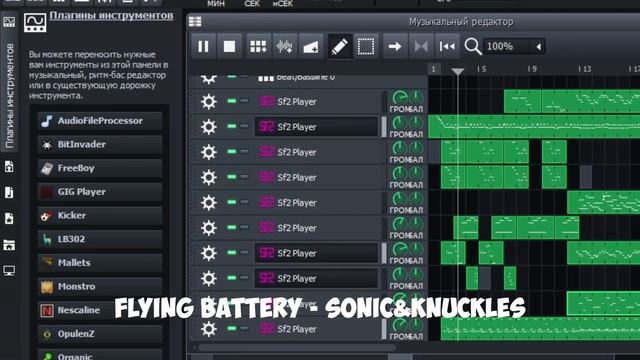The width and height of the screenshot is (640, 360).
Task: Select the first clip on the fifth Sf2 Player track
Action: click(x=603, y=202)
